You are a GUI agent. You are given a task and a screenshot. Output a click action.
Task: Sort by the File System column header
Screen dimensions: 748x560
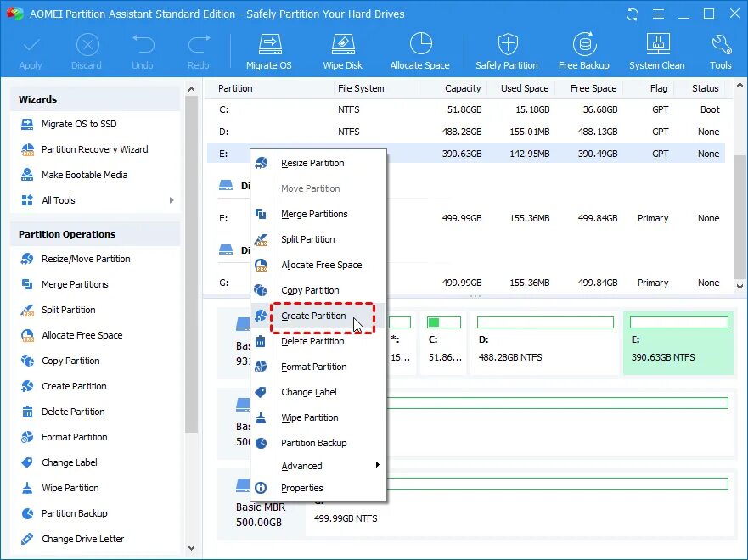[x=361, y=88]
